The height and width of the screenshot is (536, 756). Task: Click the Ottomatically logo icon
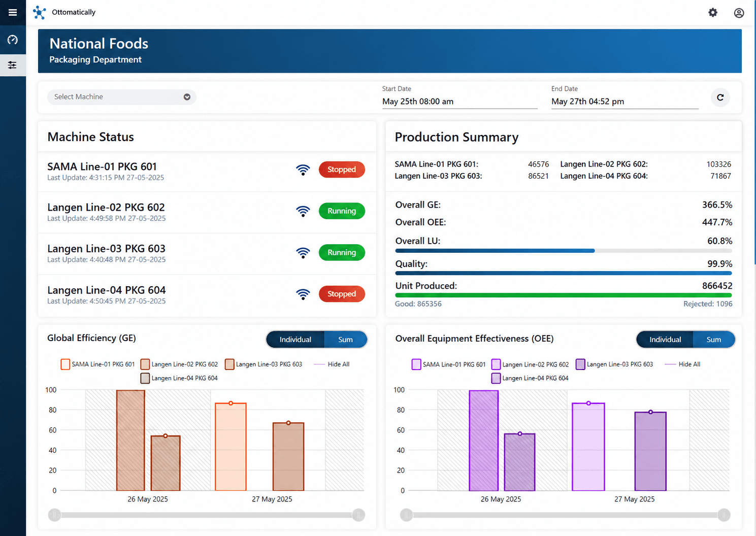39,12
